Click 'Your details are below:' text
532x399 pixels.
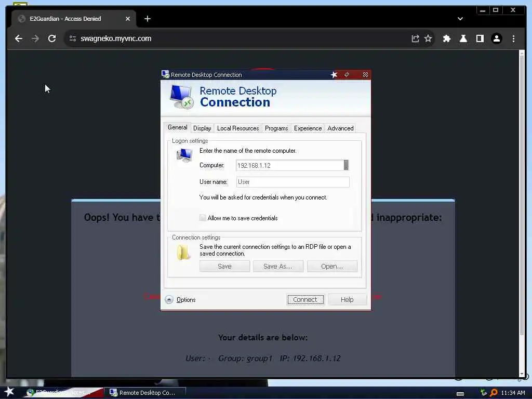(x=263, y=338)
